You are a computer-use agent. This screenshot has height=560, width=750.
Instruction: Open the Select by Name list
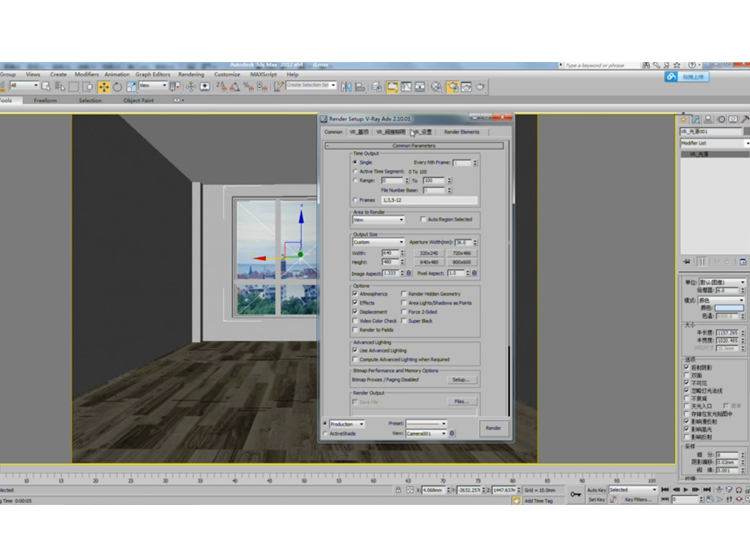click(x=60, y=87)
